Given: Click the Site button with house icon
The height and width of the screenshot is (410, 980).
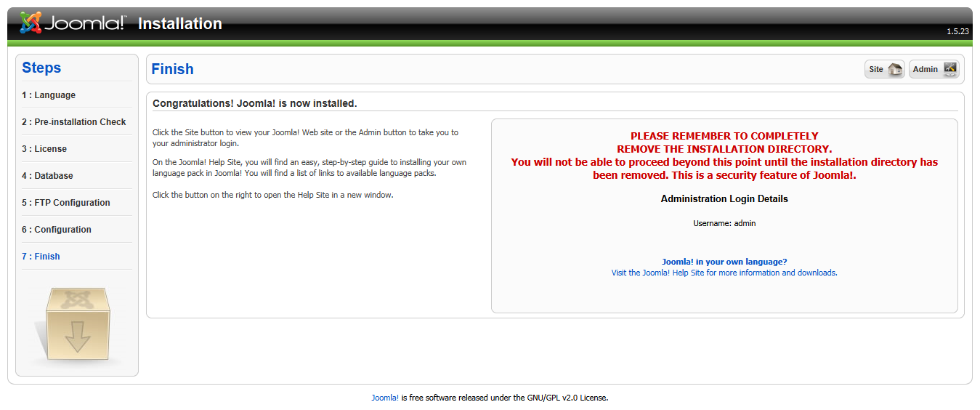Looking at the screenshot, I should click(x=885, y=69).
